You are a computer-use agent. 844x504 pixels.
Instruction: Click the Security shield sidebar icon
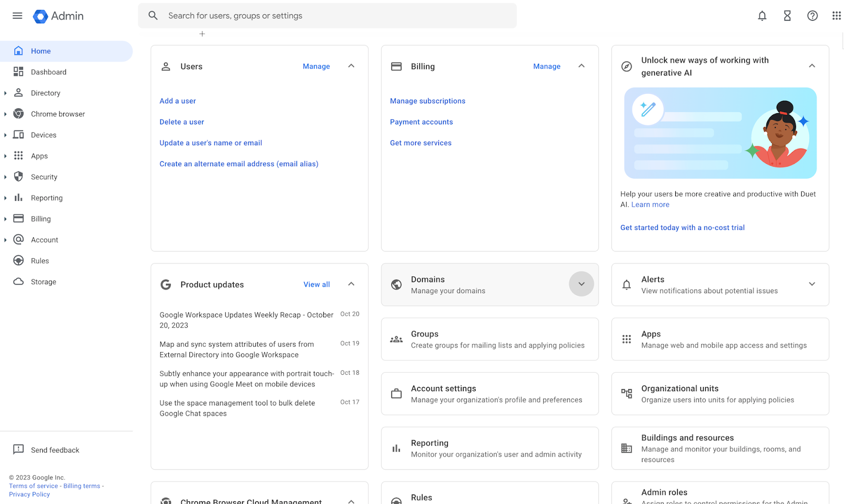click(18, 177)
